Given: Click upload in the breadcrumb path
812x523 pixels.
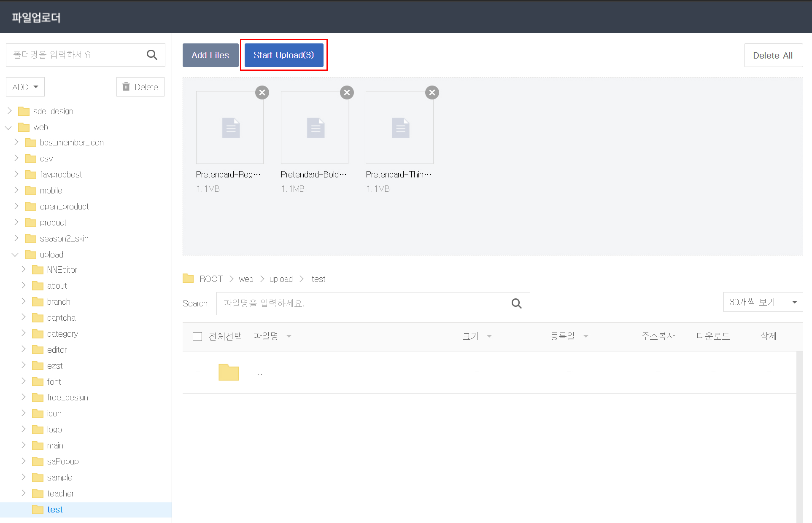Looking at the screenshot, I should [281, 279].
